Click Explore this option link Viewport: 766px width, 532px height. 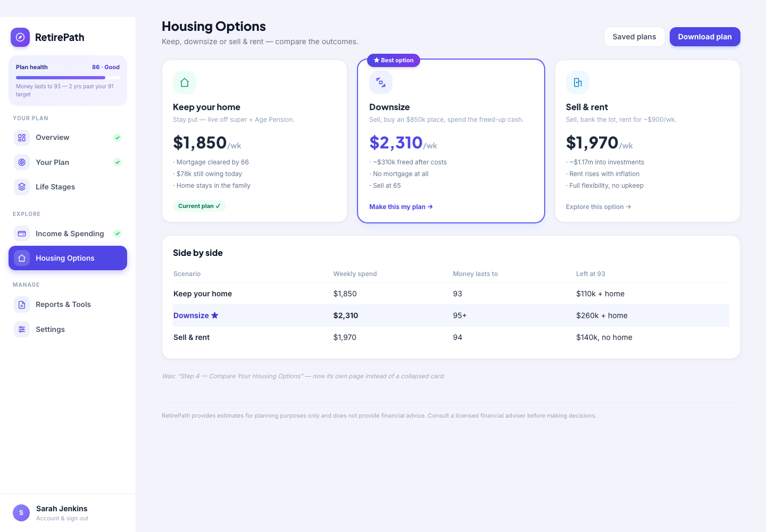coord(598,207)
